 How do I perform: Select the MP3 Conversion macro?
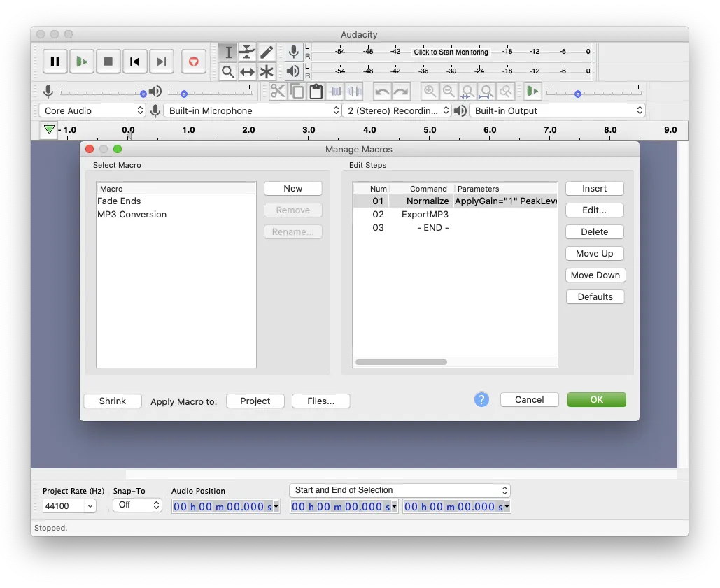132,215
